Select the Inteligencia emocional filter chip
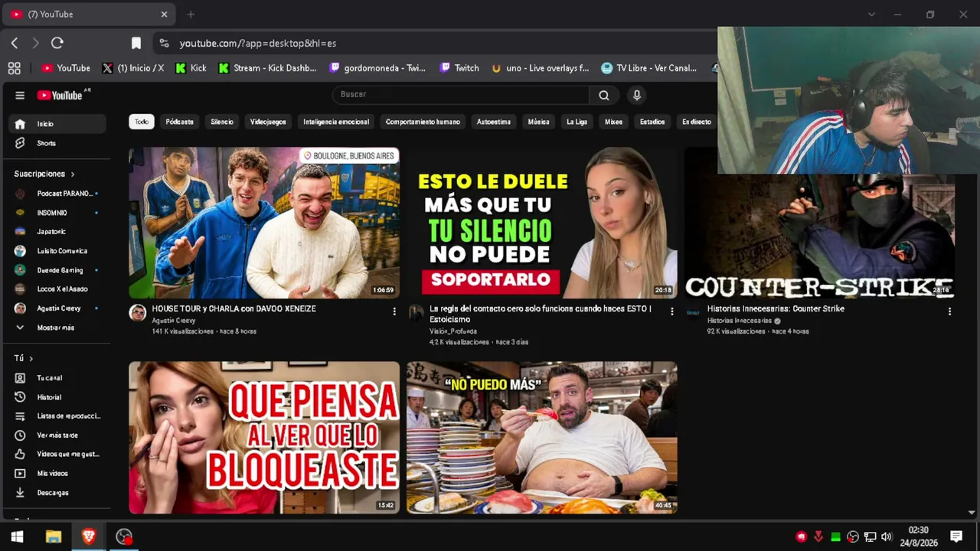Screen dimensions: 980x551 [336, 122]
